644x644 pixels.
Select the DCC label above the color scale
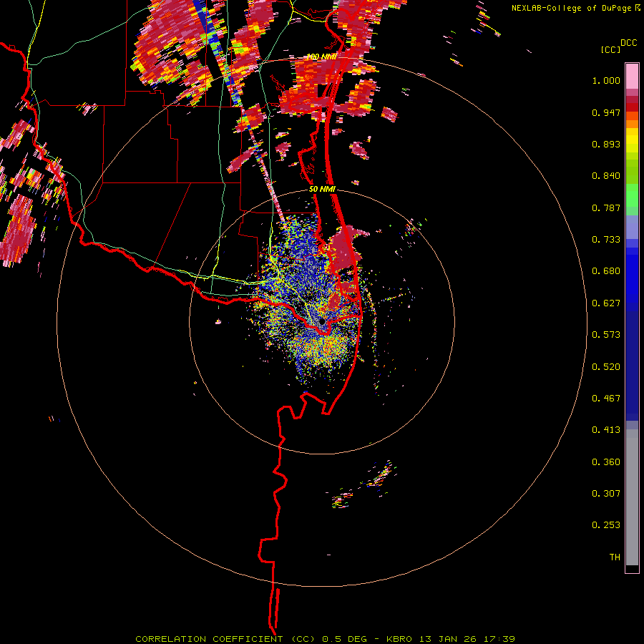click(x=628, y=43)
